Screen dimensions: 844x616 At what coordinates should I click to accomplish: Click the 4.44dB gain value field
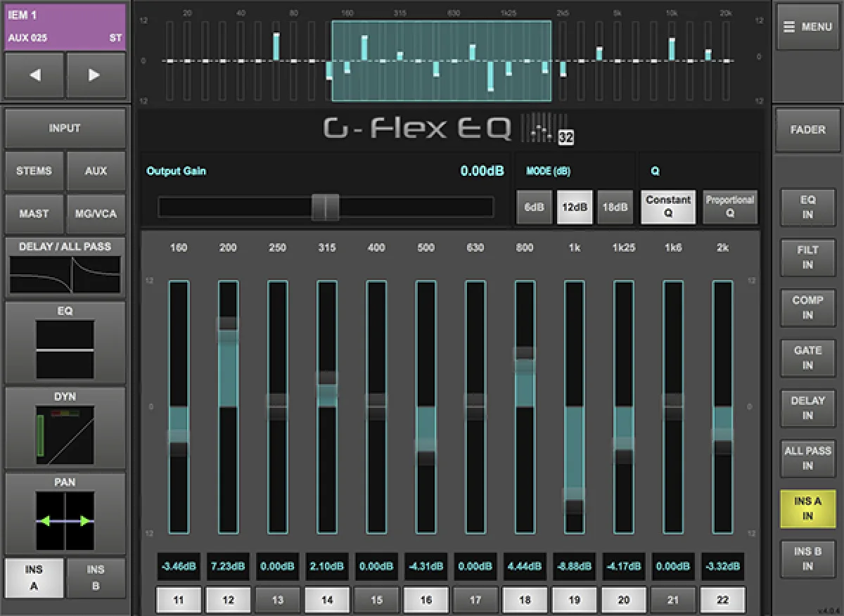(525, 567)
